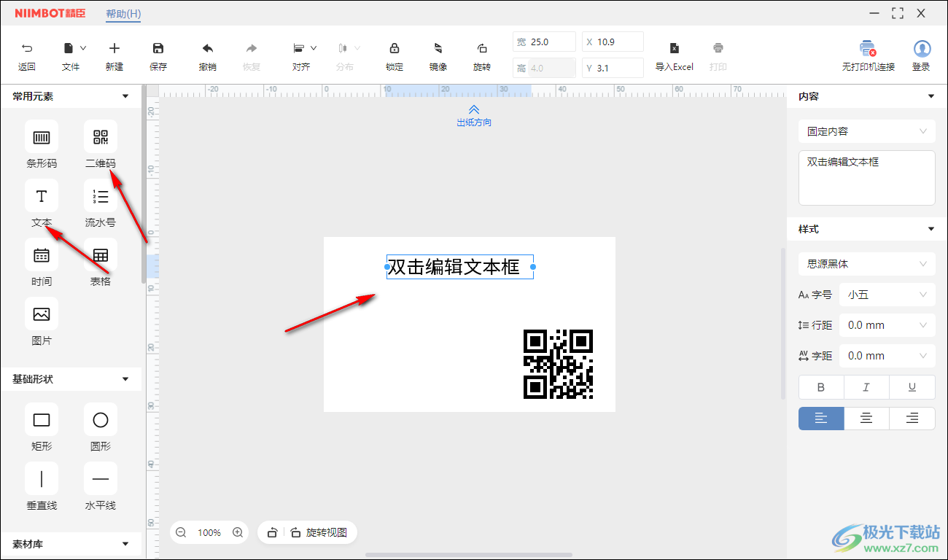The width and height of the screenshot is (948, 560).
Task: Click the 旋转视图 button
Action: 319,532
